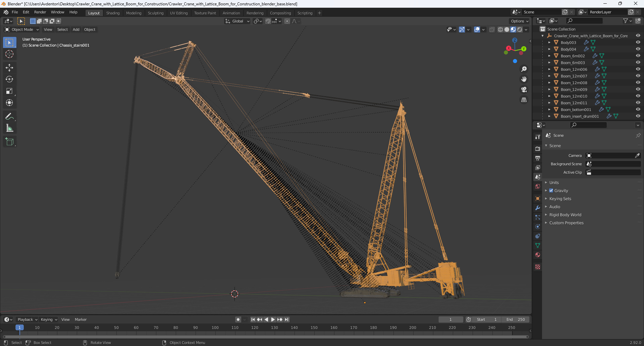Screen dimensions: 644x346
Task: Toggle snapping magnet in header
Action: [268, 21]
